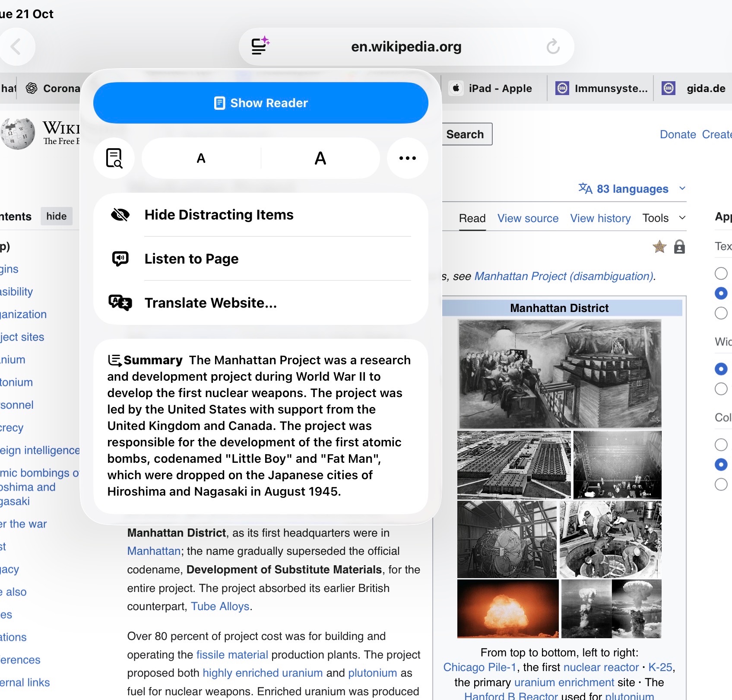732x700 pixels.
Task: Click the Manhattan District infobox title
Action: pos(559,308)
